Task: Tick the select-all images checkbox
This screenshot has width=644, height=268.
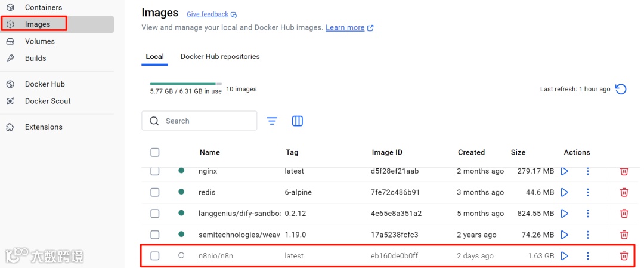Action: pyautogui.click(x=155, y=152)
